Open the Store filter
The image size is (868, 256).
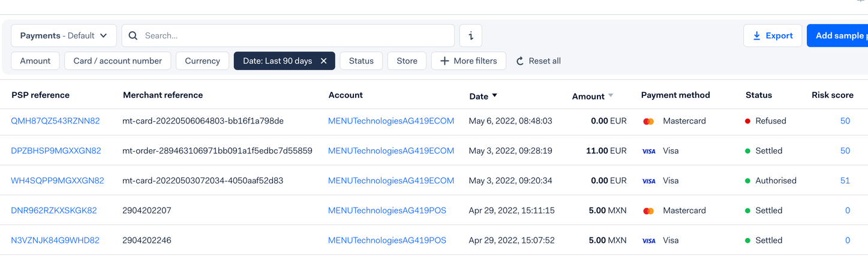407,61
